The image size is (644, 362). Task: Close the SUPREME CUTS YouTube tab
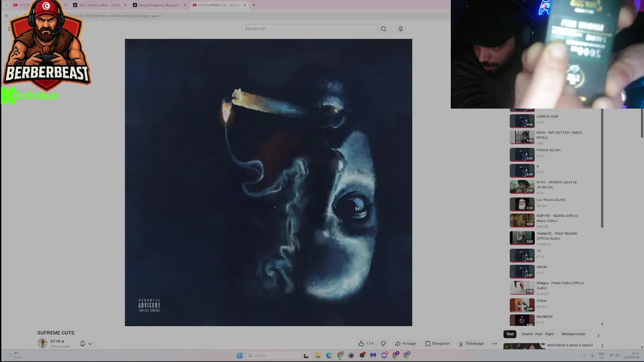coord(245,5)
